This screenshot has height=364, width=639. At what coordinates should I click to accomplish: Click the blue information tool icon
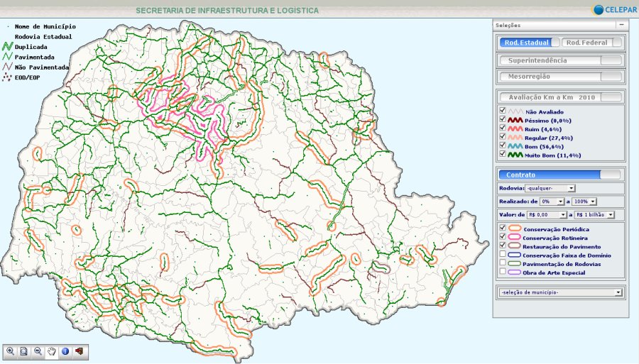(x=65, y=351)
